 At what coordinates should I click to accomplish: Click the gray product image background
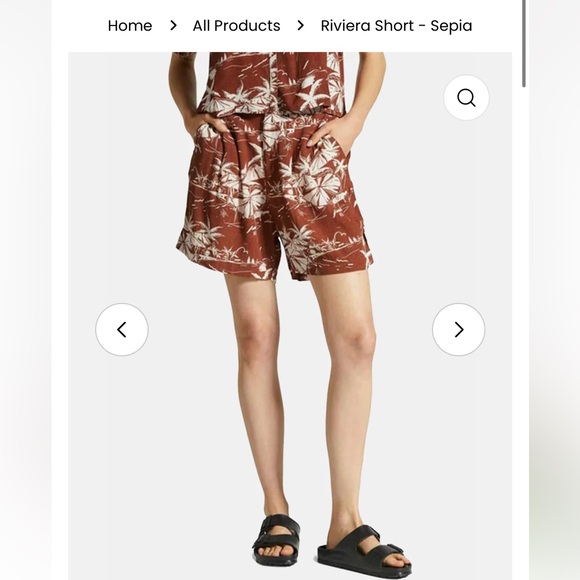click(444, 444)
